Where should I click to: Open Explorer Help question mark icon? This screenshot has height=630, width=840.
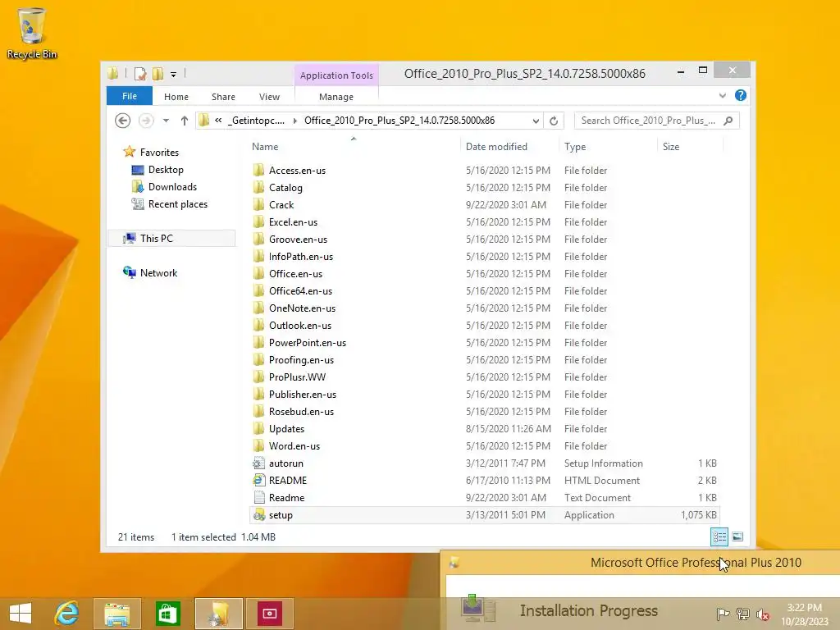(x=741, y=95)
